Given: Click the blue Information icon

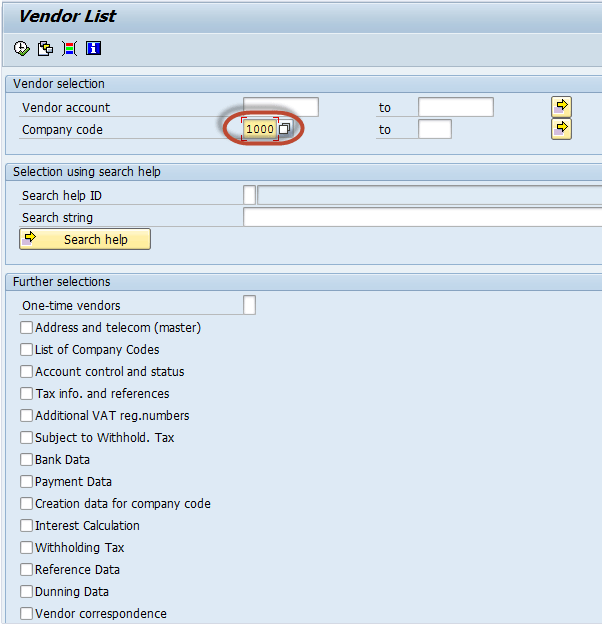Looking at the screenshot, I should (93, 48).
